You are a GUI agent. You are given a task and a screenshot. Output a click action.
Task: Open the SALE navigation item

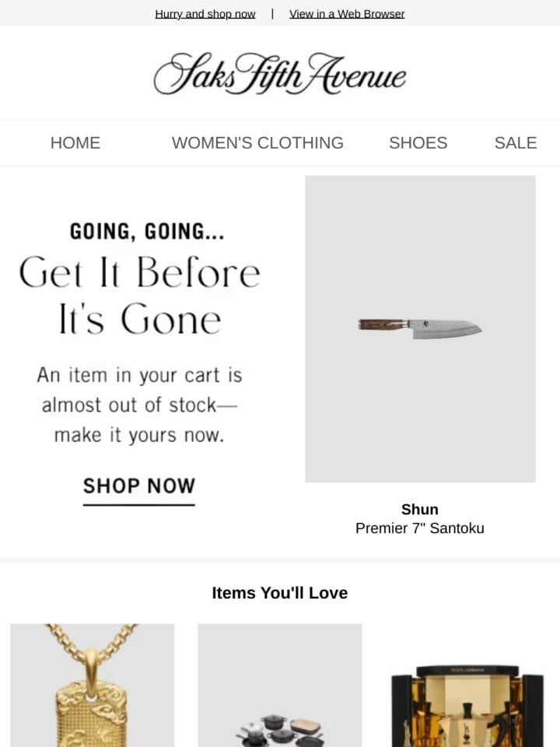pos(515,143)
